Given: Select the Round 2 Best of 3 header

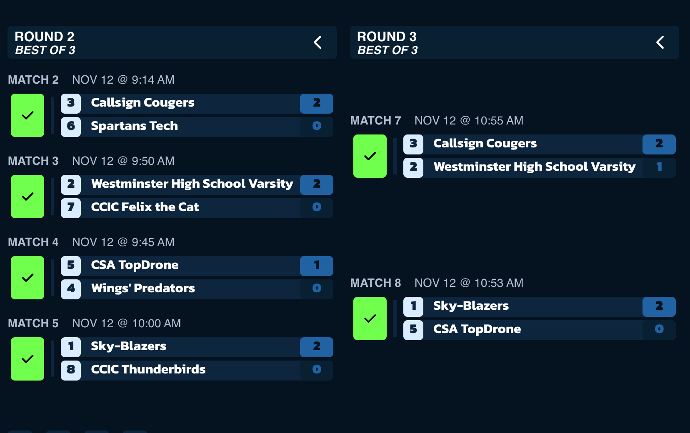Looking at the screenshot, I should pos(172,43).
